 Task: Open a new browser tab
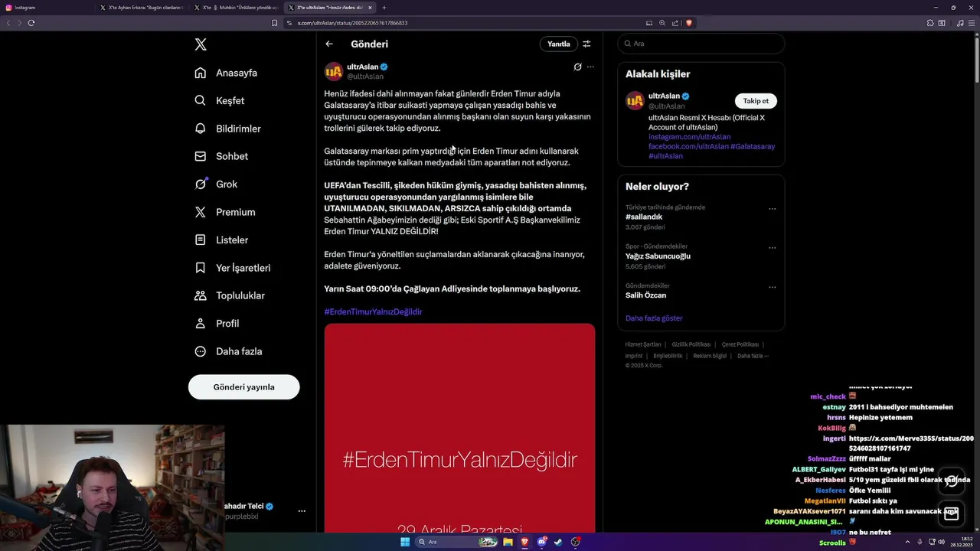[384, 8]
